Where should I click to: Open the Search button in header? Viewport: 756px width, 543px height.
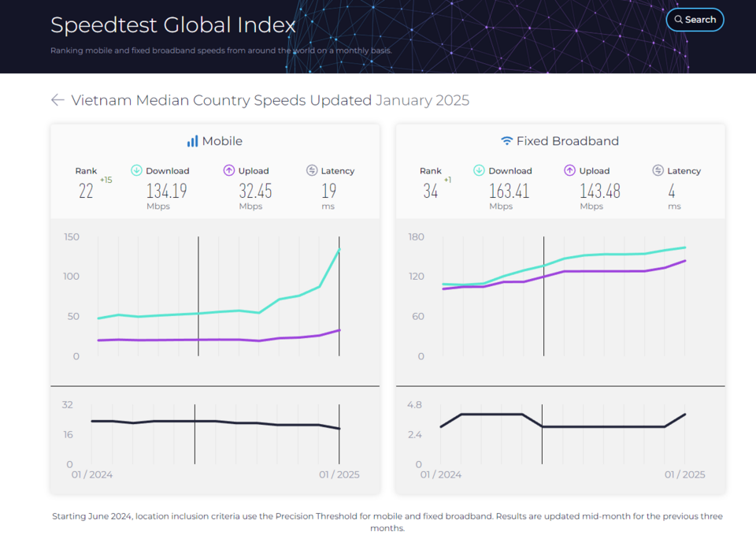[695, 20]
